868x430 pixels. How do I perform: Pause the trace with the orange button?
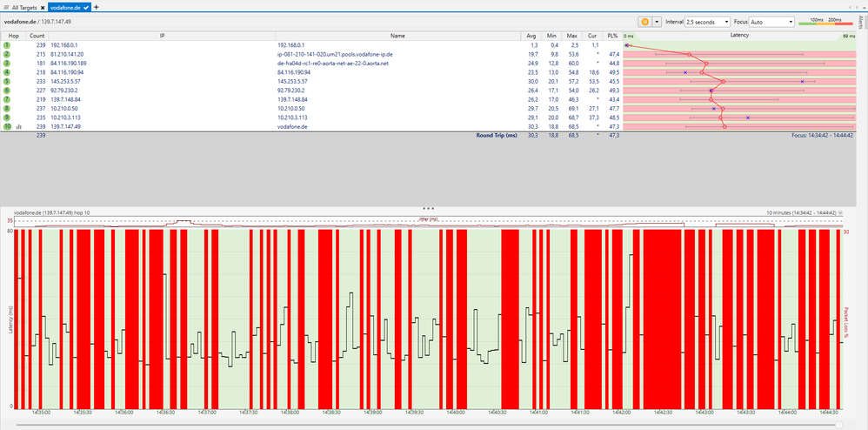point(646,21)
